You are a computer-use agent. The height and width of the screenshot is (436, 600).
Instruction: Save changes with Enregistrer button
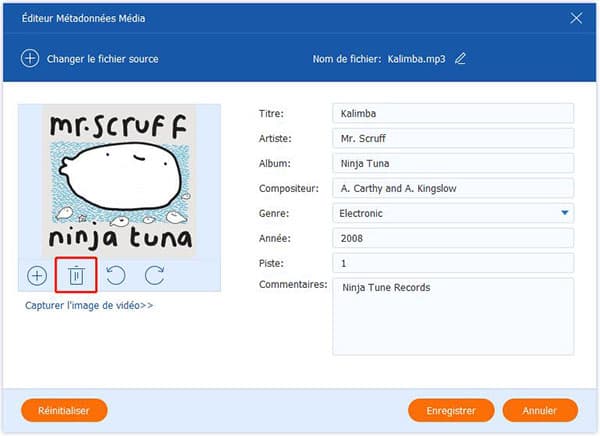(451, 410)
